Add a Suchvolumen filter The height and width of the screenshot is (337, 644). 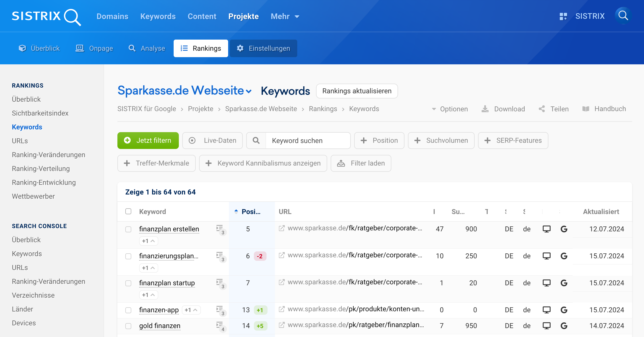pos(441,140)
